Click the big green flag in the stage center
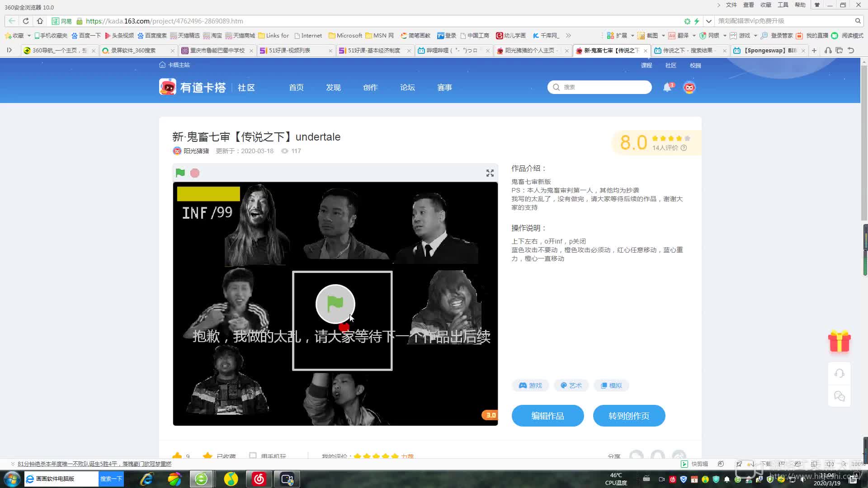The width and height of the screenshot is (868, 488). click(335, 304)
